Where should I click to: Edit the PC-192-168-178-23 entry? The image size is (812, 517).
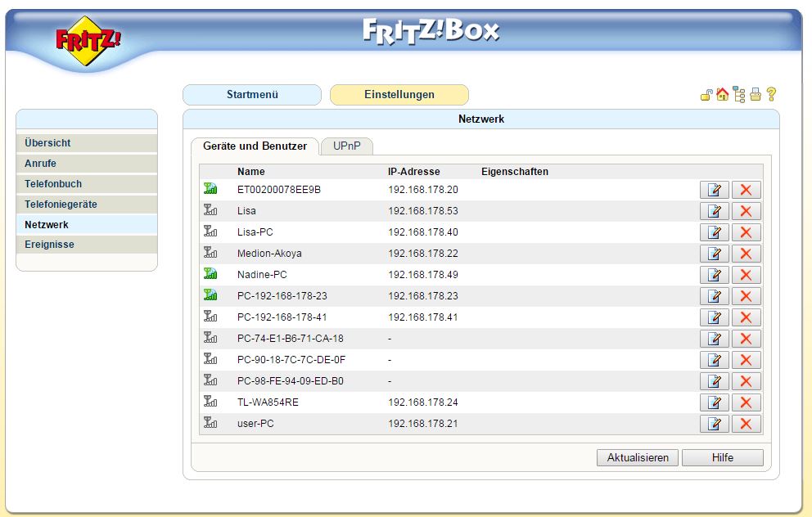pyautogui.click(x=714, y=296)
